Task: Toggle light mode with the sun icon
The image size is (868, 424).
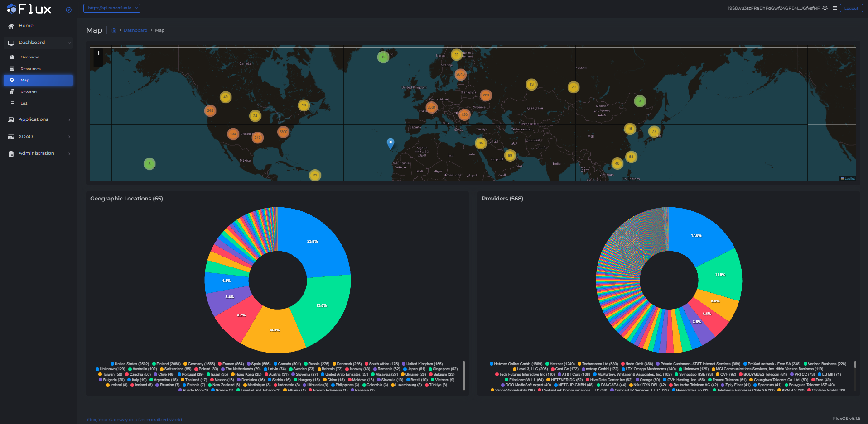Action: click(825, 8)
